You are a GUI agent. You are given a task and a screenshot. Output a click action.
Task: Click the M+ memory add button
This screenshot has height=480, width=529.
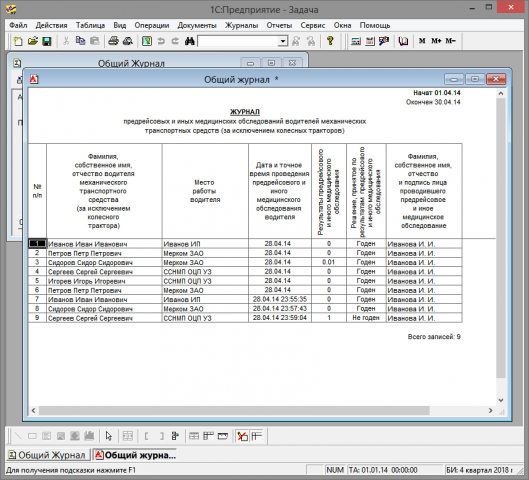tap(436, 41)
